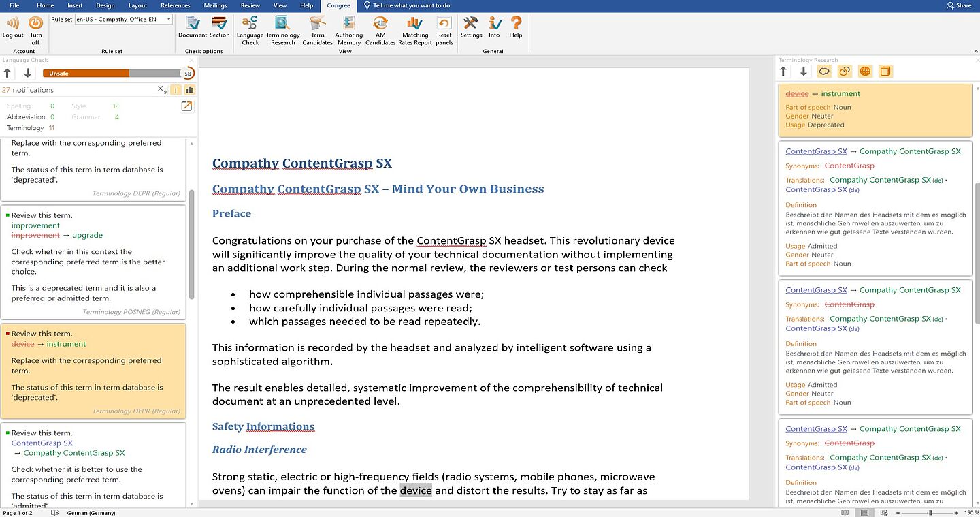Run the Document check
Image resolution: width=980 pixels, height=517 pixels.
coord(193,24)
